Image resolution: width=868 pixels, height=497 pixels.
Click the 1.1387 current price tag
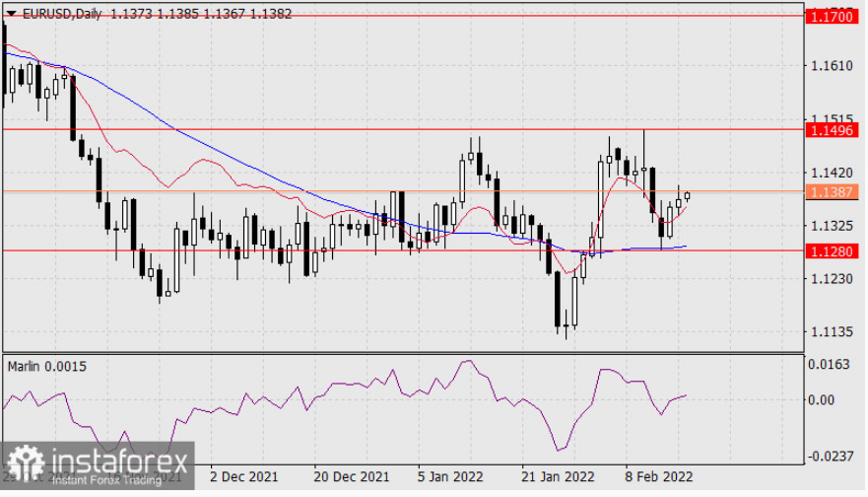click(x=832, y=191)
